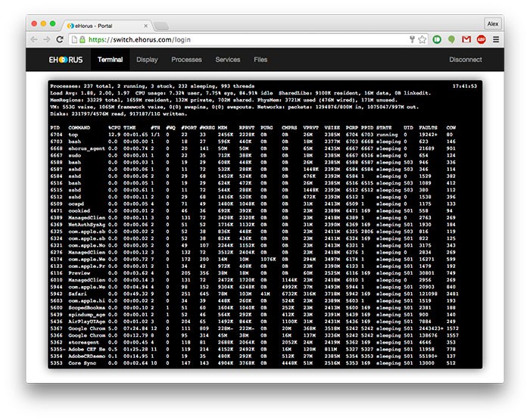This screenshot has width=530, height=420.
Task: Click the 'top' process name in terminal
Action: click(73, 135)
